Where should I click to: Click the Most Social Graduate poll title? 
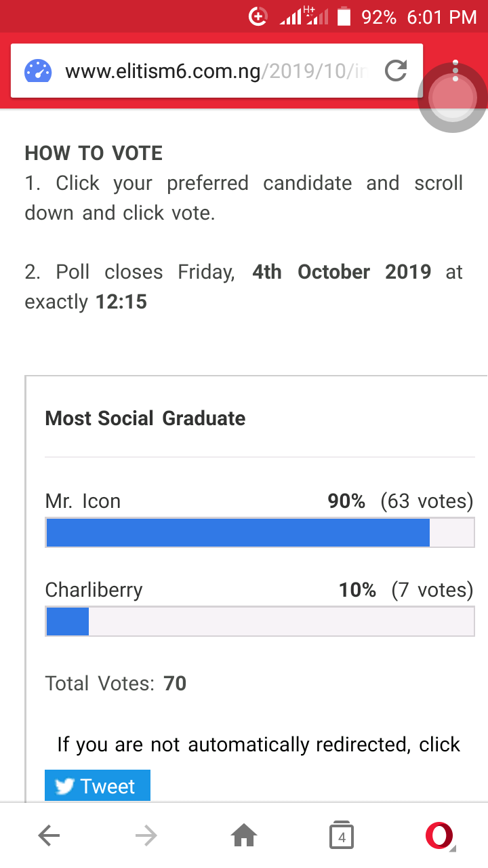click(145, 418)
